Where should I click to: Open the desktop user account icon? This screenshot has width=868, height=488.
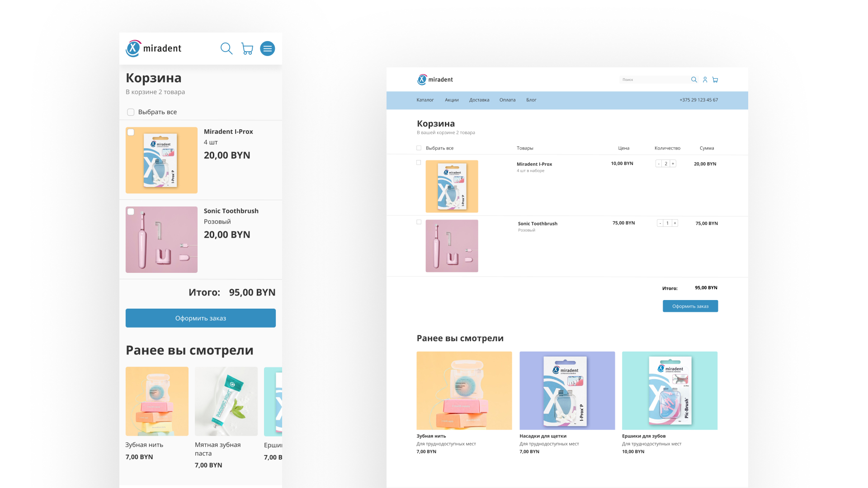click(705, 80)
